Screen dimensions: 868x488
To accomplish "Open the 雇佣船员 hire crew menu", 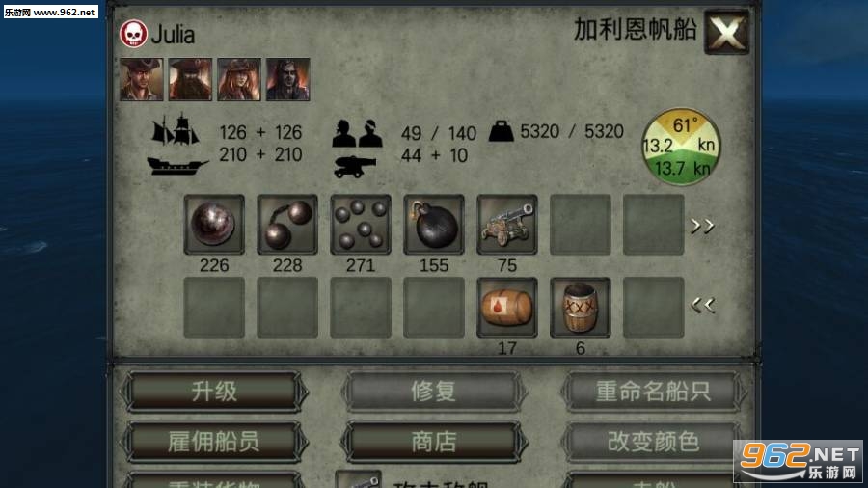I will click(x=214, y=442).
